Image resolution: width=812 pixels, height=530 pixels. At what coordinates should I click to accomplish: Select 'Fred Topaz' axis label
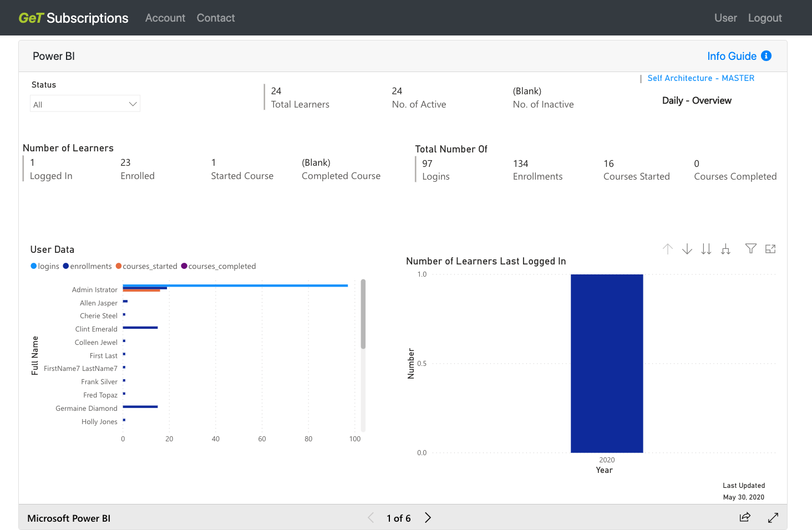pyautogui.click(x=100, y=395)
